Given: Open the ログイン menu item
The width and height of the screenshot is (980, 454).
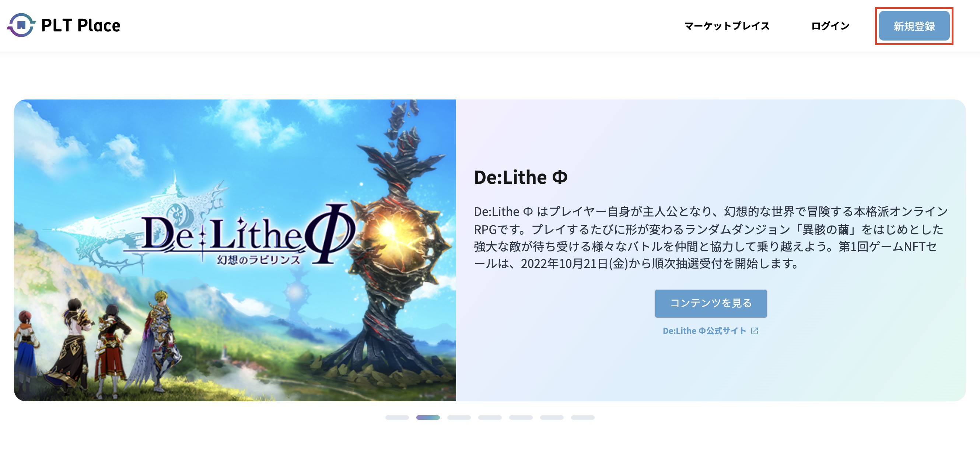Looking at the screenshot, I should [830, 26].
